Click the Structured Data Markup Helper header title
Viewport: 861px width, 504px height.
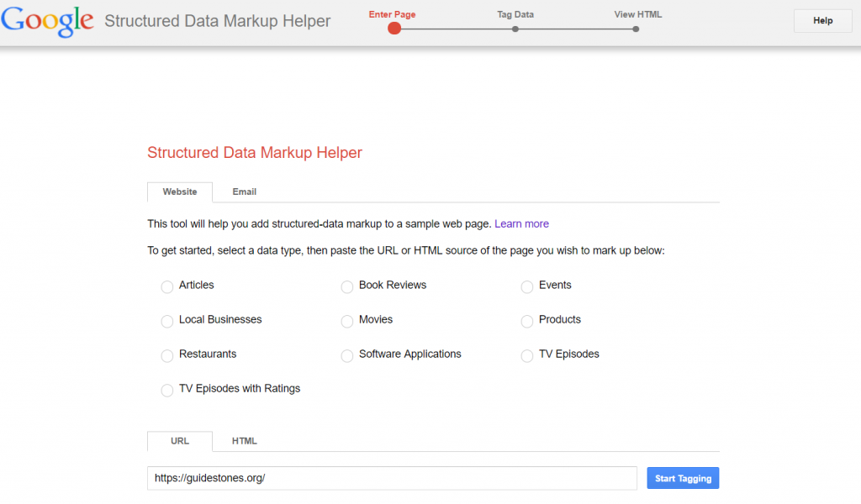218,21
